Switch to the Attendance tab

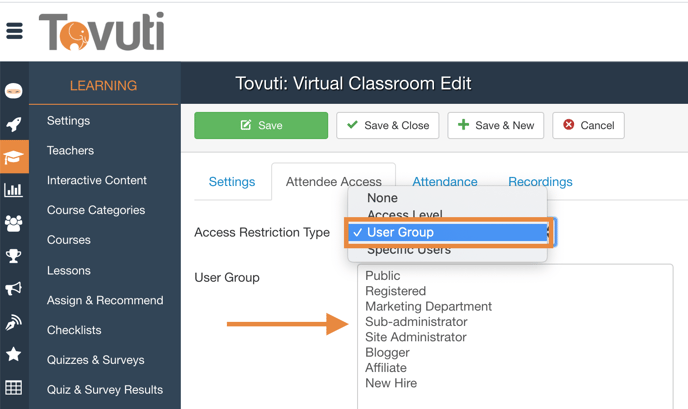(x=445, y=182)
